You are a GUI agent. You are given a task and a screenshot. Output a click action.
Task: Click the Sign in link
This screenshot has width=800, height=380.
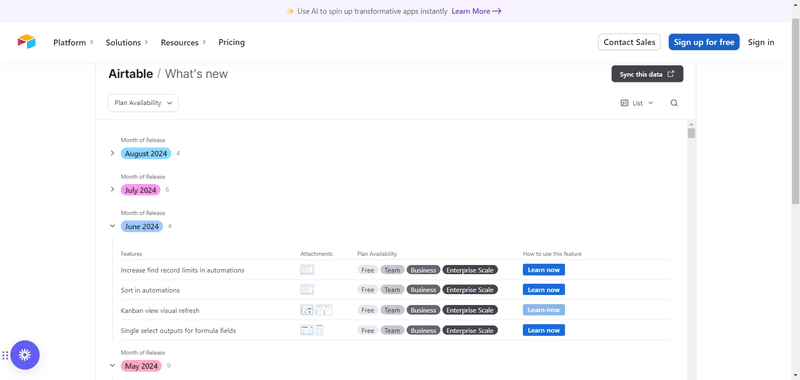click(761, 42)
